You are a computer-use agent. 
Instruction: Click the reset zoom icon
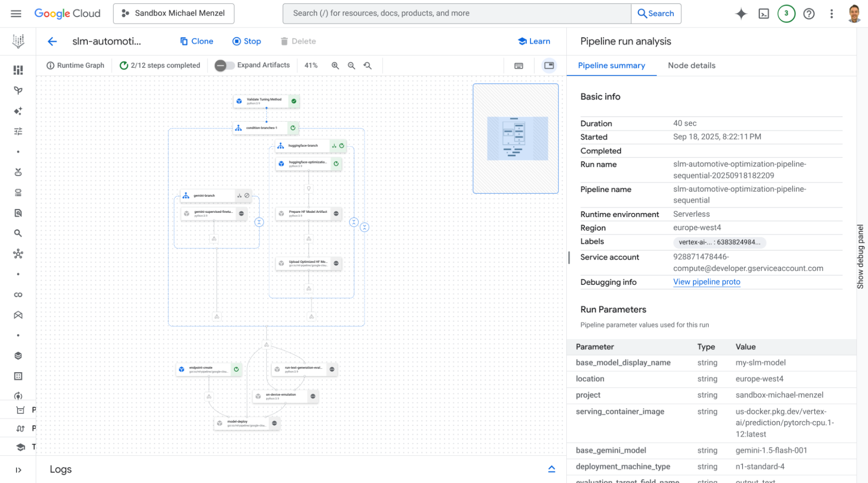coord(368,66)
